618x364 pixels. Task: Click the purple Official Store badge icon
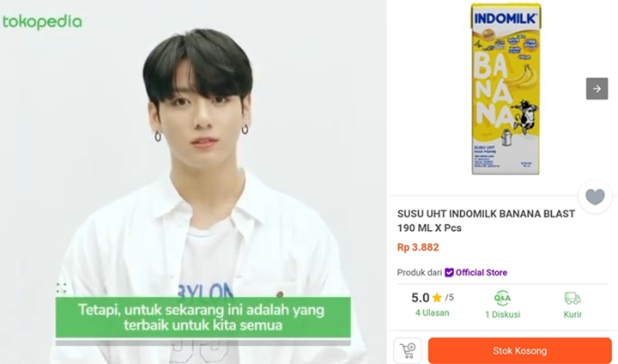pyautogui.click(x=449, y=272)
